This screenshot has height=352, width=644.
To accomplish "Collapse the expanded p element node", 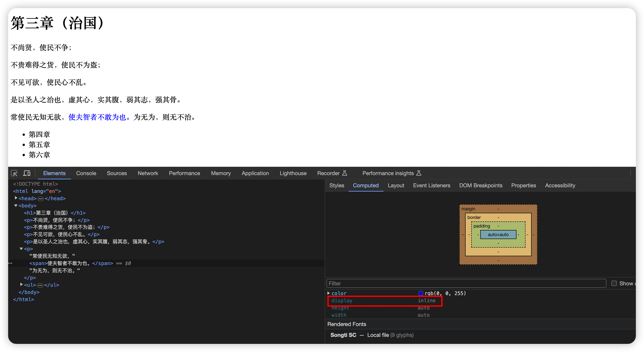I will (21, 249).
